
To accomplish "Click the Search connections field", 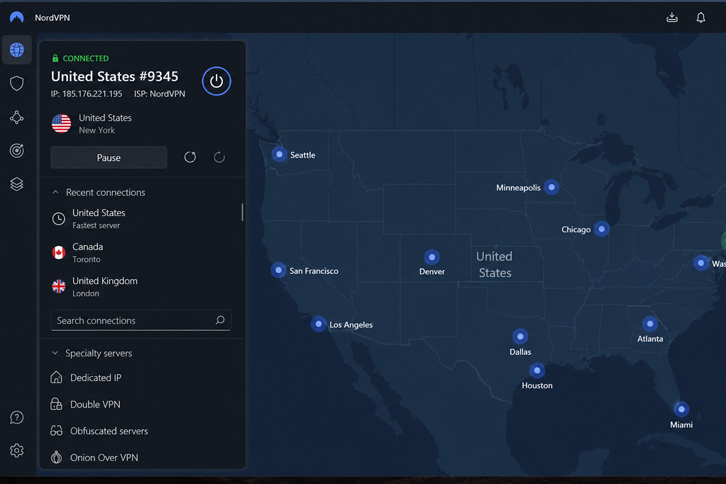I will (141, 320).
